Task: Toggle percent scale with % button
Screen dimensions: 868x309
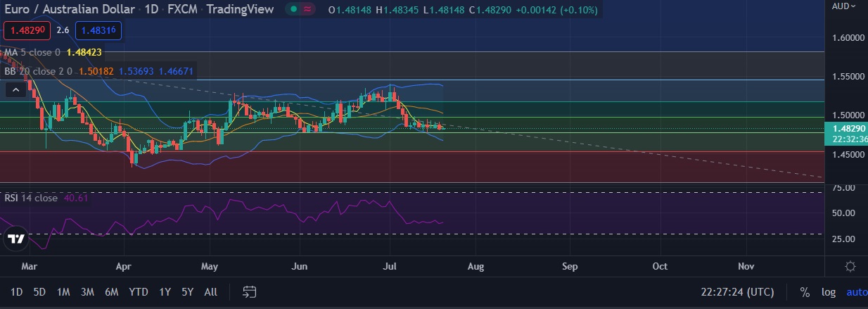Action: click(805, 292)
